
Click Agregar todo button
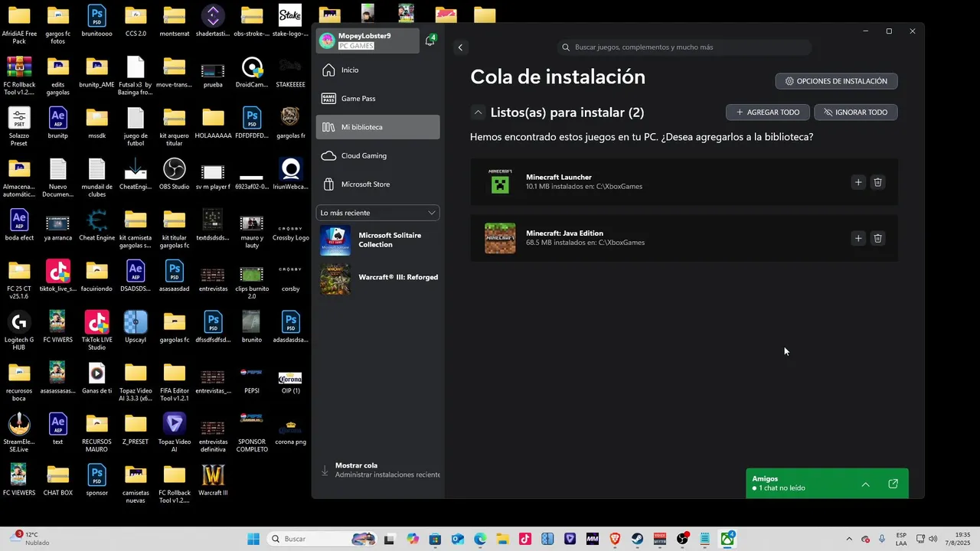[x=768, y=112]
